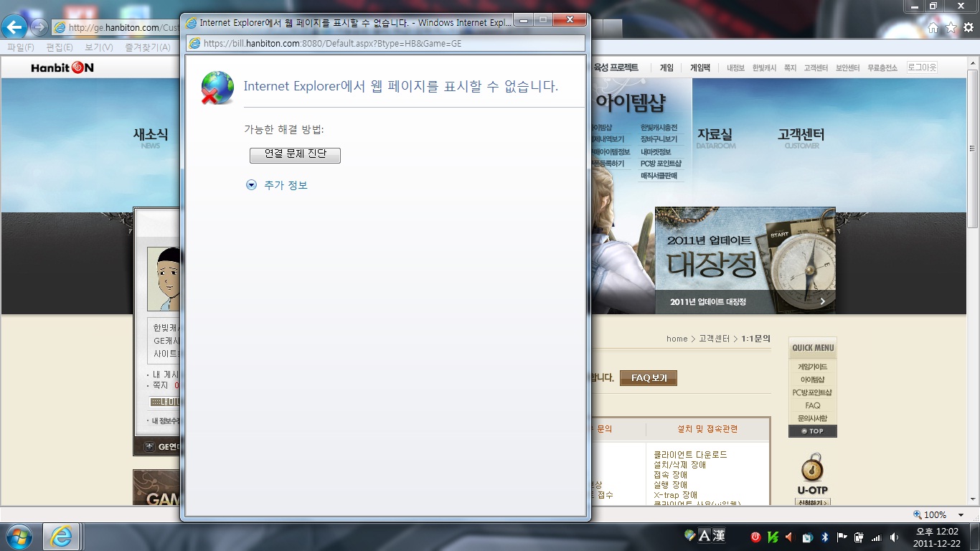Click the Bluetooth tray icon
This screenshot has height=551, width=980.
click(x=824, y=537)
